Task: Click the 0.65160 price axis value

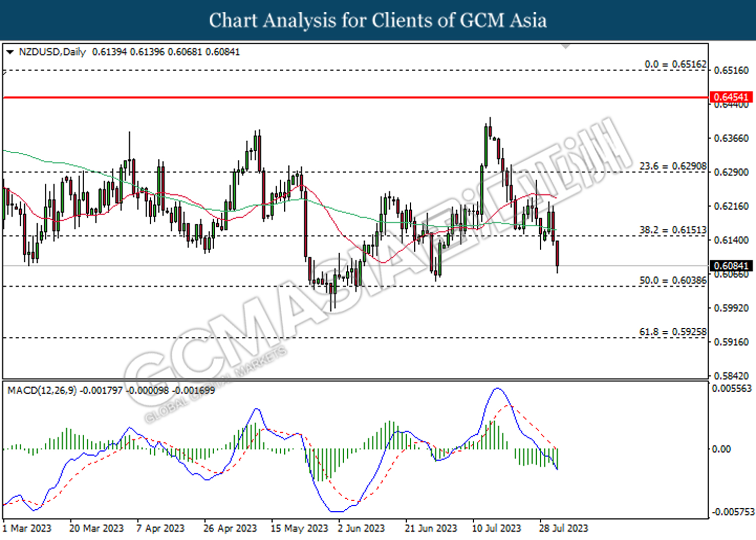Action: [731, 70]
